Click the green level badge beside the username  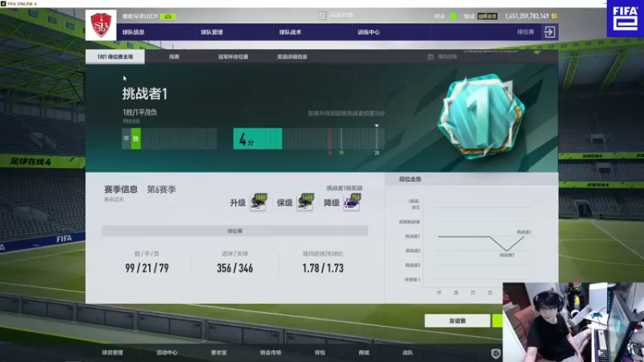168,16
